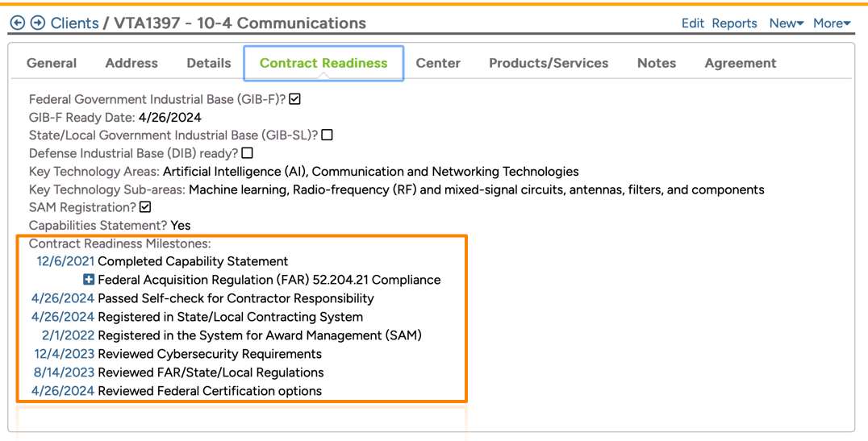Open the 12/6/2021 Completed Capability Statement milestone
The image size is (868, 441).
[x=65, y=261]
